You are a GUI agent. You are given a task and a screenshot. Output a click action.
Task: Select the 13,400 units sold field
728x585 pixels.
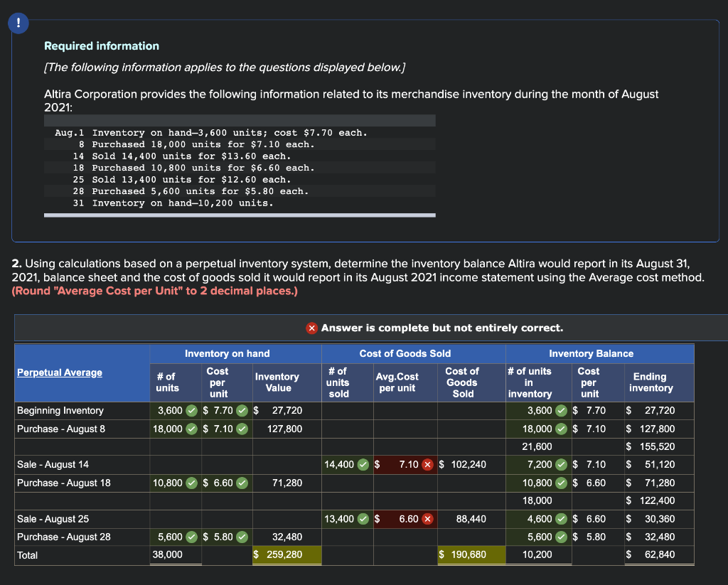[347, 519]
